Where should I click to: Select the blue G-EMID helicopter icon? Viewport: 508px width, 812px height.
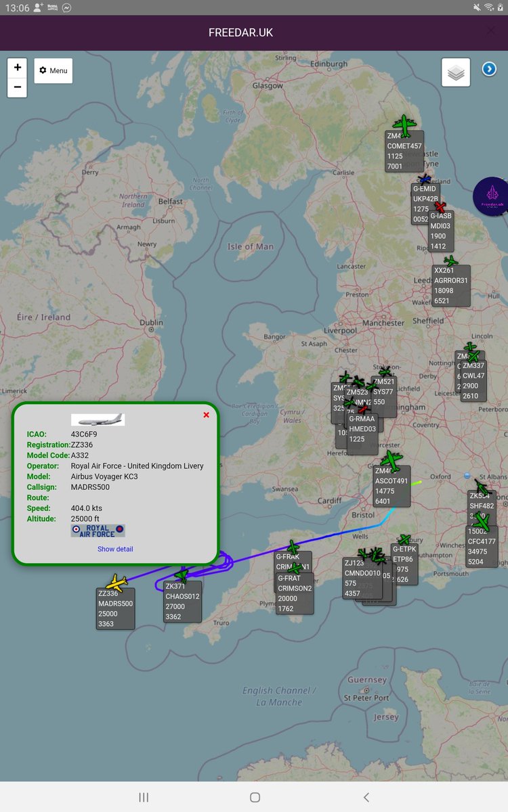425,179
